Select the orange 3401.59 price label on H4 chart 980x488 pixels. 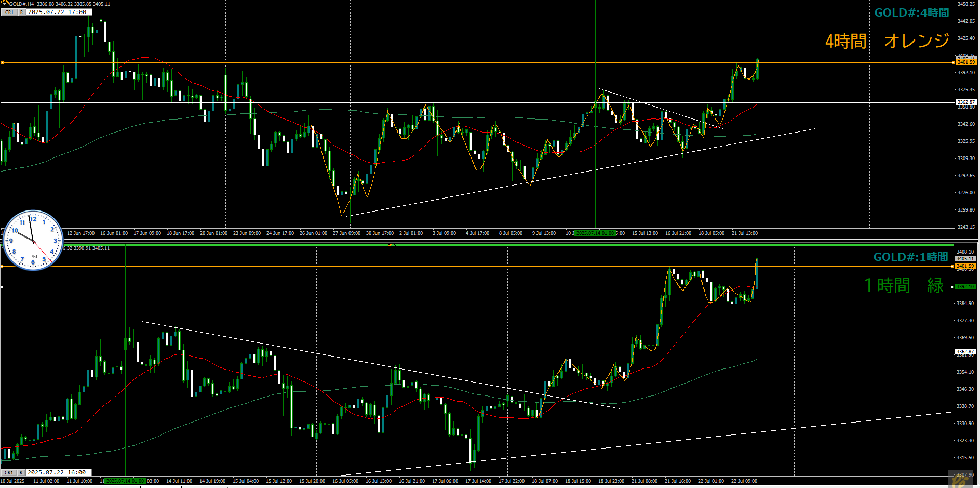(x=965, y=62)
